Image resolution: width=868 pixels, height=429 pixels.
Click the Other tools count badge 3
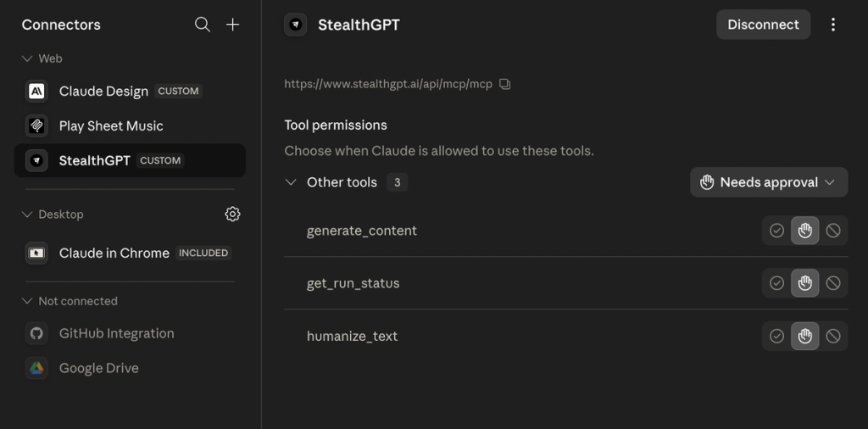397,182
